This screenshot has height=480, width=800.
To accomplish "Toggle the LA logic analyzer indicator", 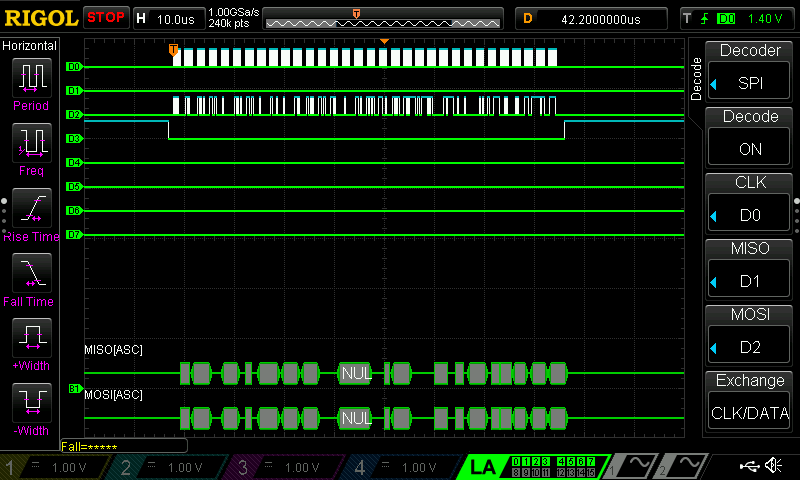I will click(x=483, y=467).
